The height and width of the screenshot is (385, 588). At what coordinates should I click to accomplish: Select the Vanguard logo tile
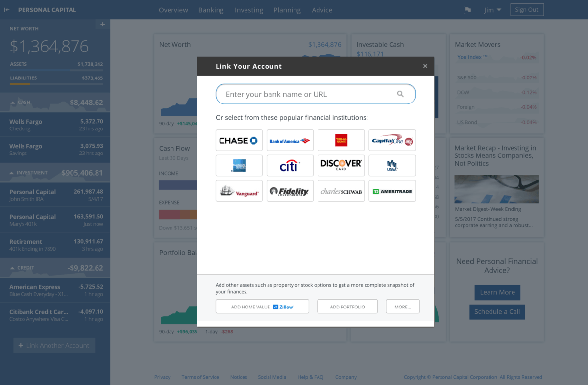point(239,191)
